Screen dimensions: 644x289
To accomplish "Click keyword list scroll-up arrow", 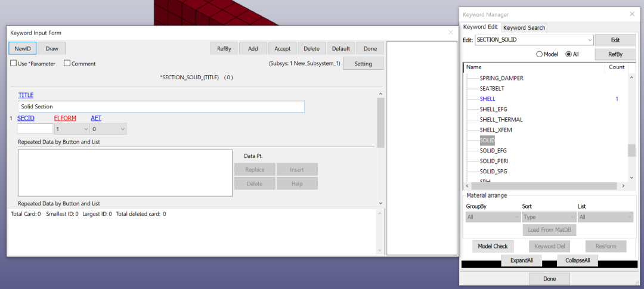I will [631, 77].
